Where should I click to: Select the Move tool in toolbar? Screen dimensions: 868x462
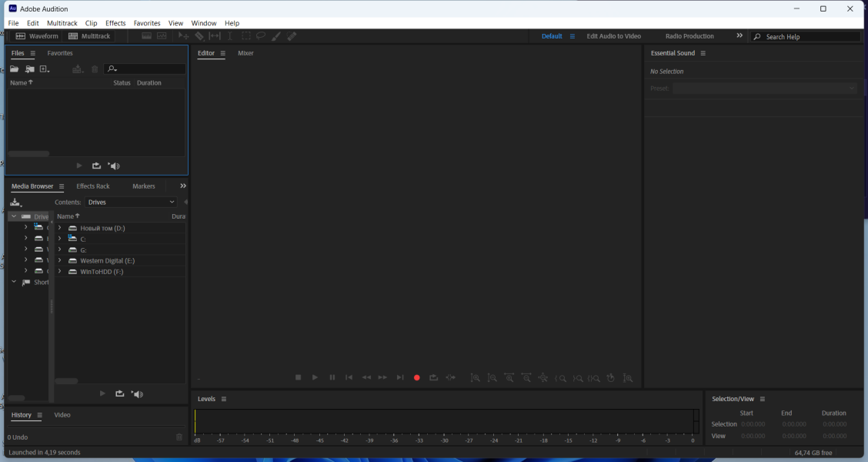click(x=184, y=36)
